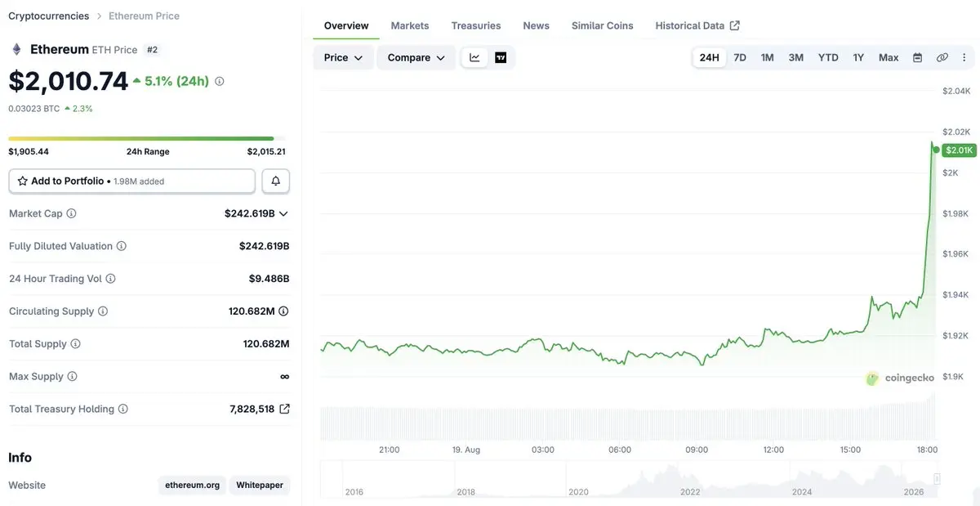This screenshot has height=506, width=980.
Task: Open the calendar date range picker
Action: [x=918, y=57]
